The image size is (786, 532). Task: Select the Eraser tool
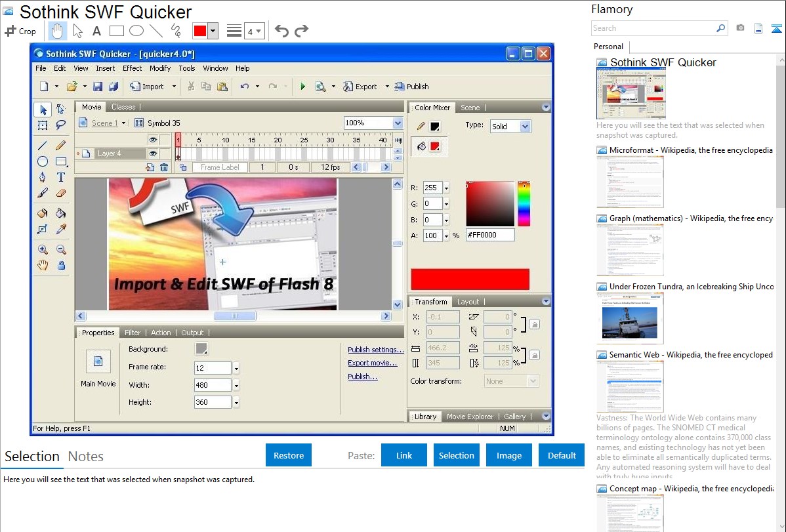[61, 194]
